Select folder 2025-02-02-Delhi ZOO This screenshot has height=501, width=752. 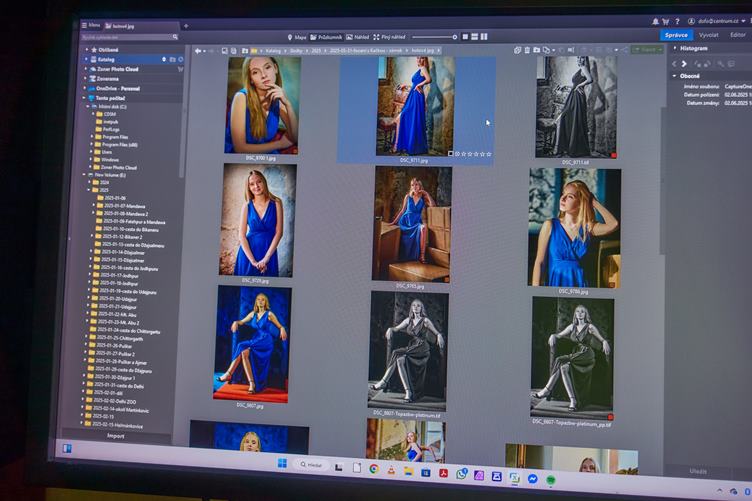111,401
